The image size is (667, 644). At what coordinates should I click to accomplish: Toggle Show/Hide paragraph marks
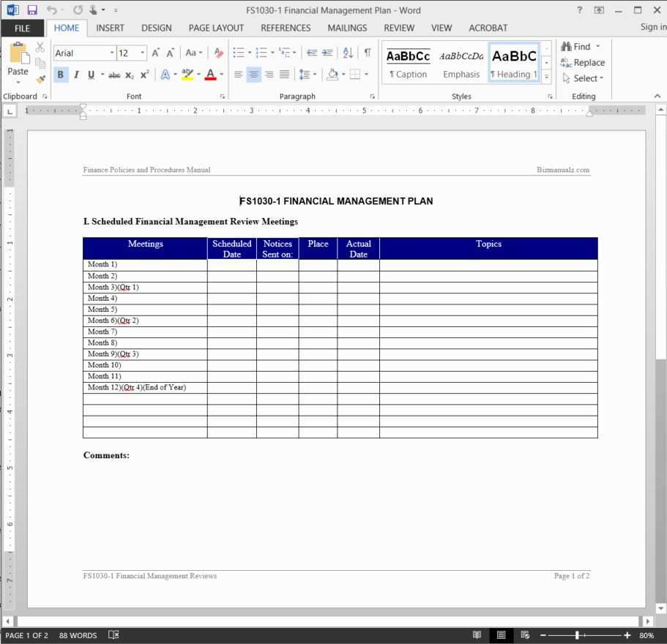367,53
